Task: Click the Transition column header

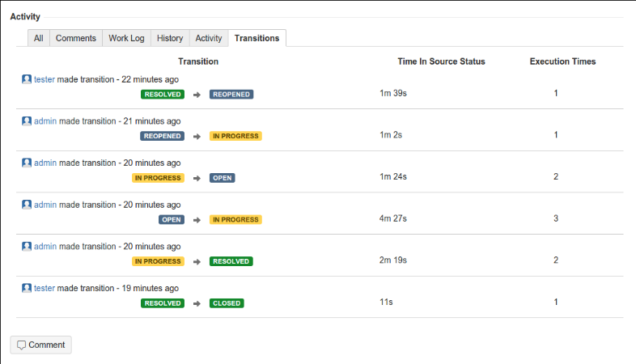Action: pyautogui.click(x=198, y=61)
